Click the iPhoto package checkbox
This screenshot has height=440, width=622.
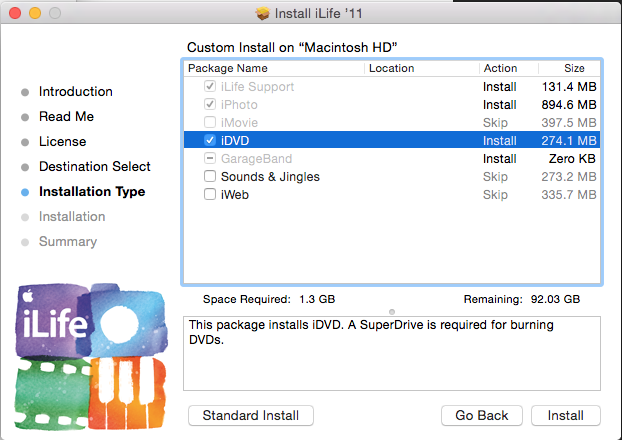point(210,105)
